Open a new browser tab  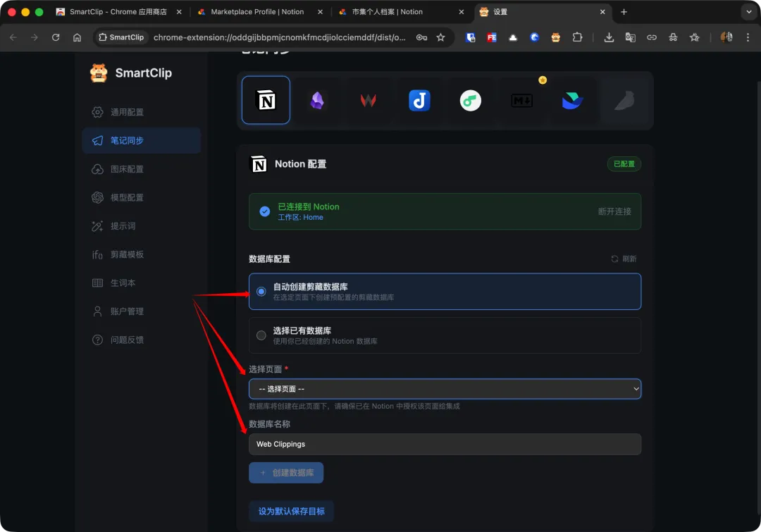[x=624, y=12]
